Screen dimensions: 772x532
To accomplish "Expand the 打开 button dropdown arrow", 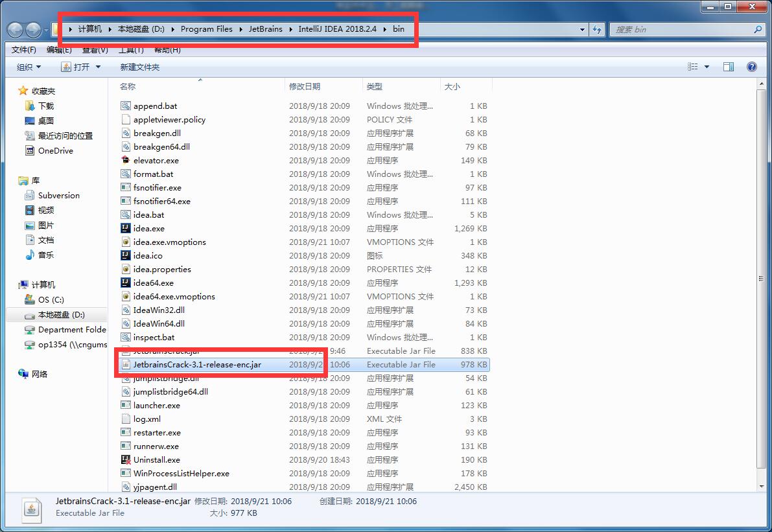I will point(98,67).
